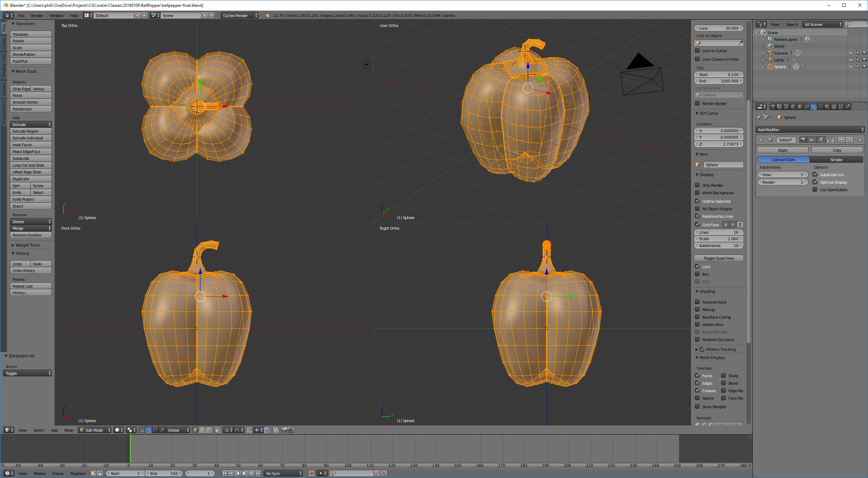Hide the Lamp in the outliner
This screenshot has height=478, width=868.
(x=851, y=60)
